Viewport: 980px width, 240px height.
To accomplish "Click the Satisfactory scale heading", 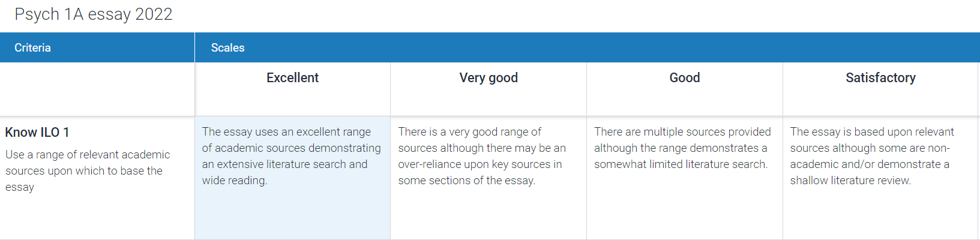I will pyautogui.click(x=880, y=78).
